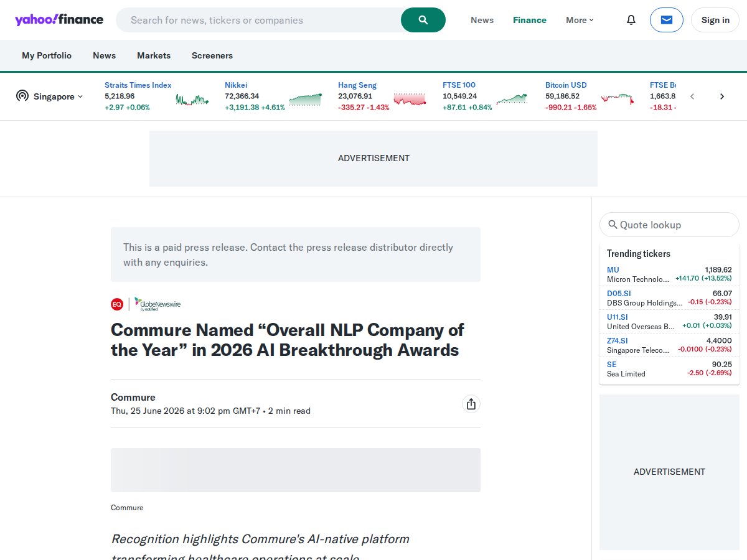Click the share article icon
Image resolution: width=747 pixels, height=560 pixels.
[471, 404]
